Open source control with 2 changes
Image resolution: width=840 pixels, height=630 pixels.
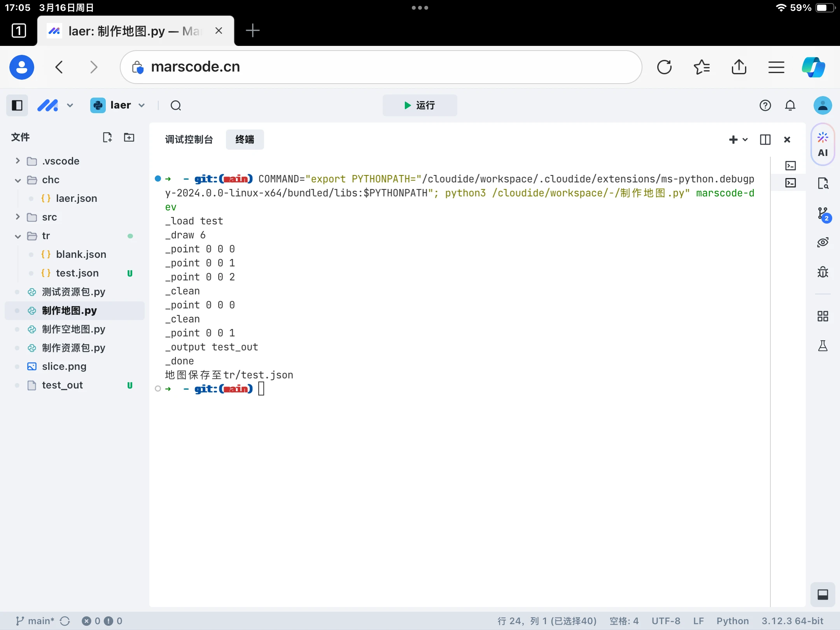823,214
